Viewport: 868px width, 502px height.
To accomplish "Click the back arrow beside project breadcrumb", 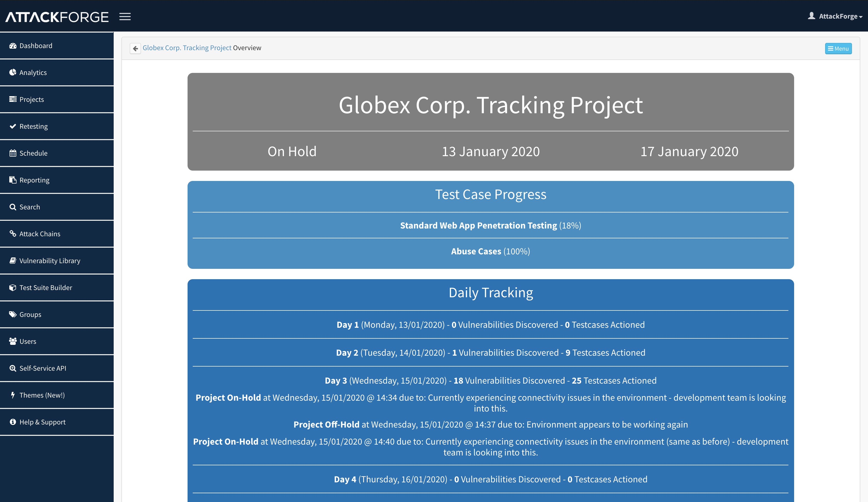I will (x=135, y=48).
